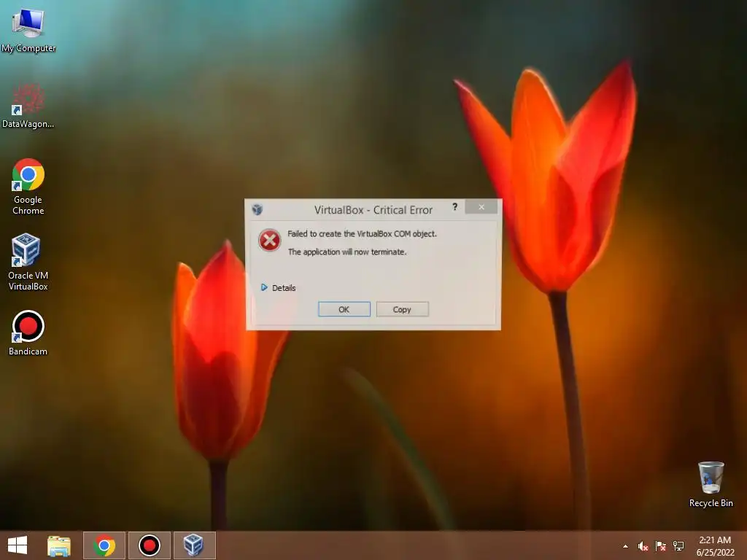747x560 pixels.
Task: Open the network tray icon
Action: (x=678, y=546)
